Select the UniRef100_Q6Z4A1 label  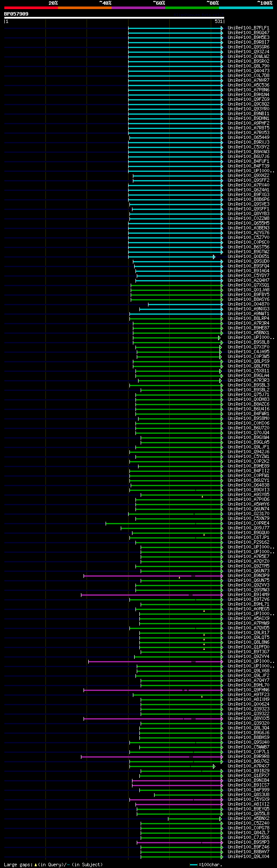pos(248,190)
